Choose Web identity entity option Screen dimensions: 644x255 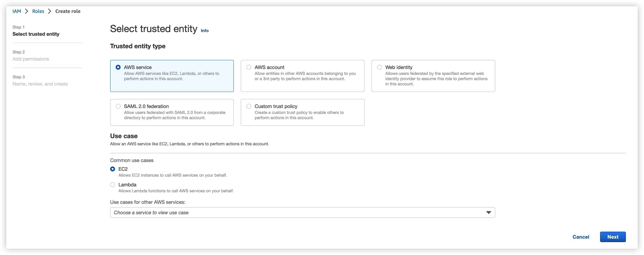pos(379,67)
